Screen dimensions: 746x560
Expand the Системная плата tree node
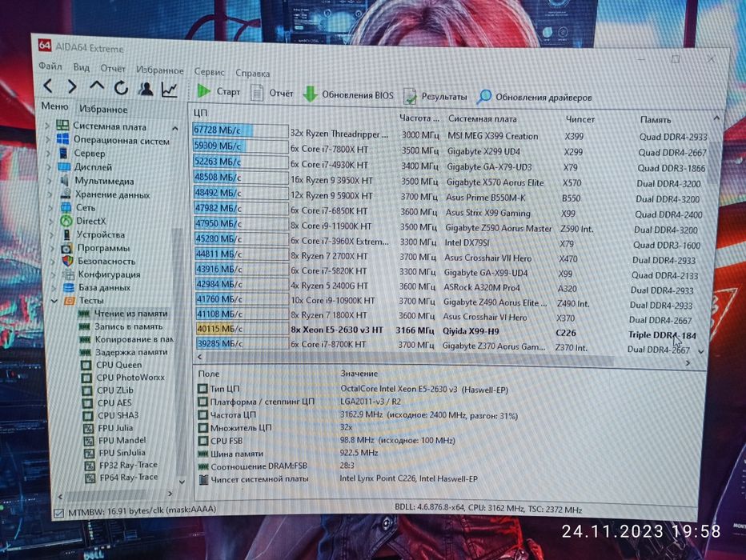click(x=47, y=126)
